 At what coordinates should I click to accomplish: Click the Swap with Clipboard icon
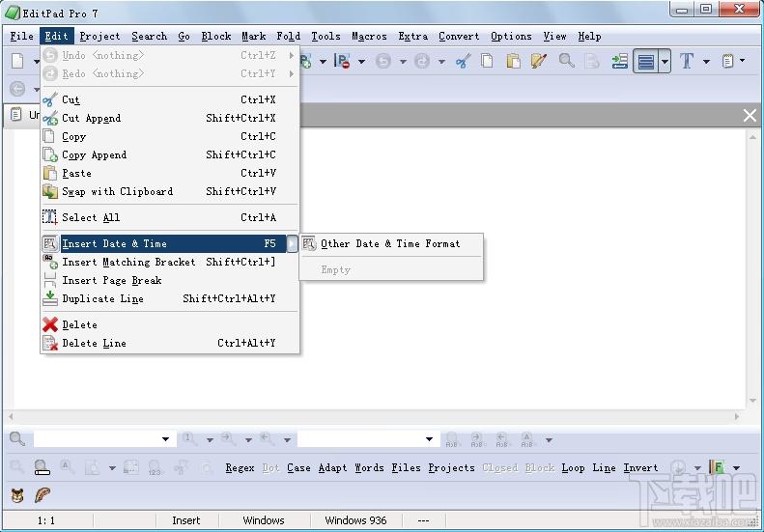pyautogui.click(x=50, y=191)
